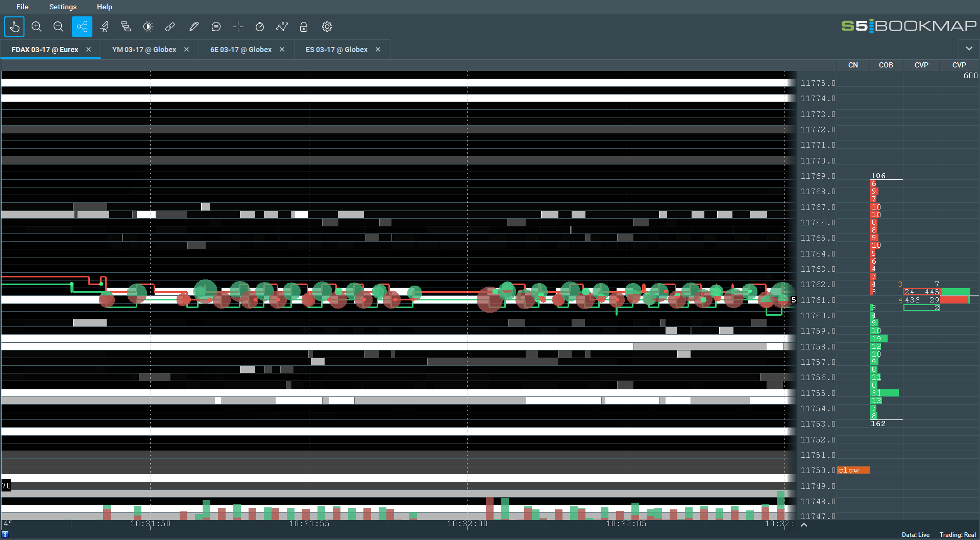The width and height of the screenshot is (980, 540).
Task: Click the Data: Live status text
Action: [915, 535]
